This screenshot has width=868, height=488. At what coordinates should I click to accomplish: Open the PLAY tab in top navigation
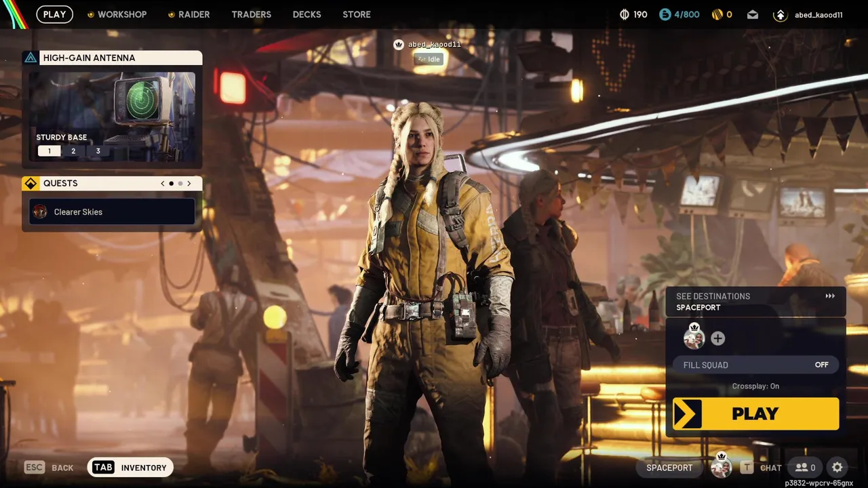[54, 14]
